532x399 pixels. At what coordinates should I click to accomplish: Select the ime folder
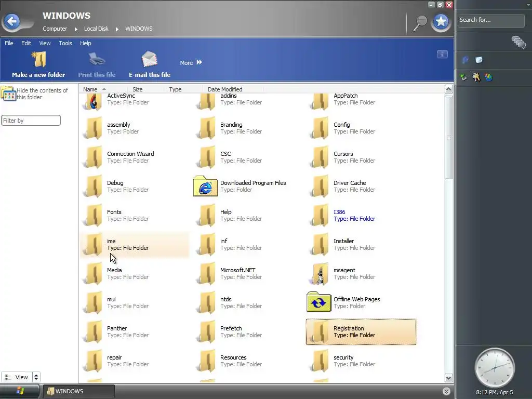(135, 245)
